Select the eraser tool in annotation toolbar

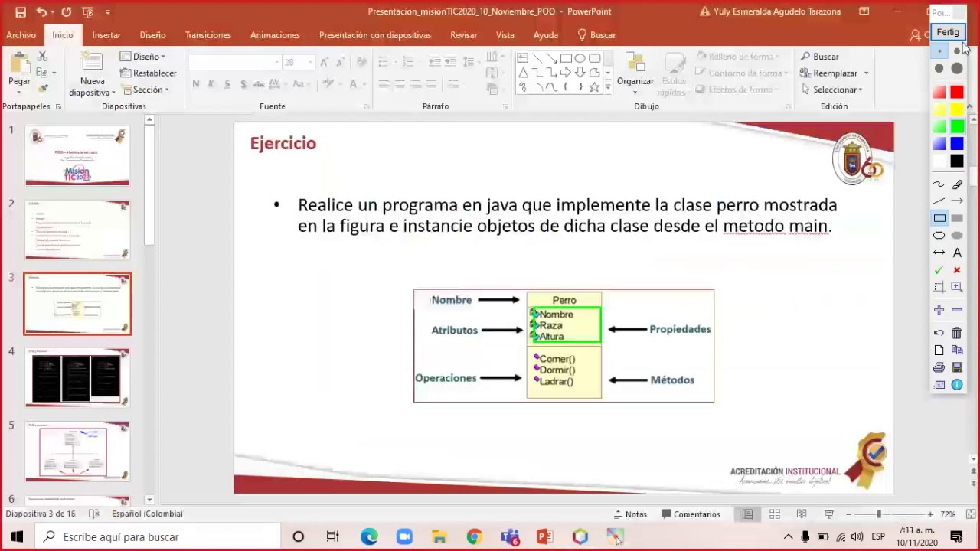[x=957, y=184]
